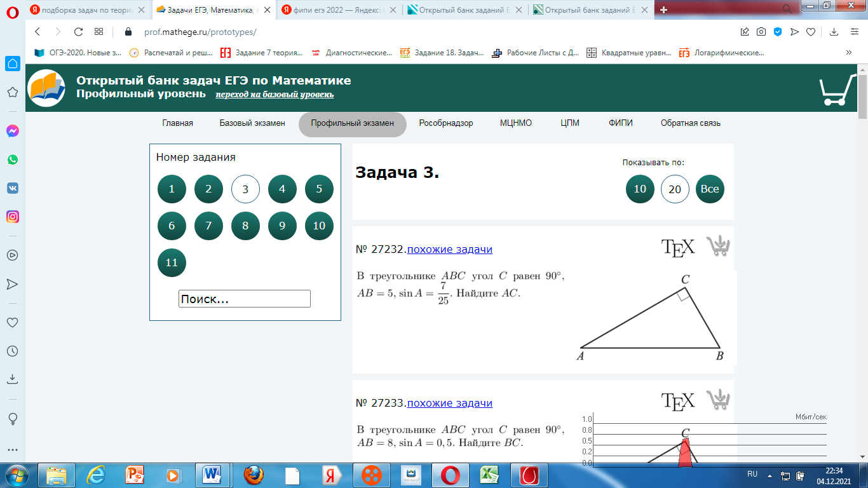Select task number 2

(208, 189)
